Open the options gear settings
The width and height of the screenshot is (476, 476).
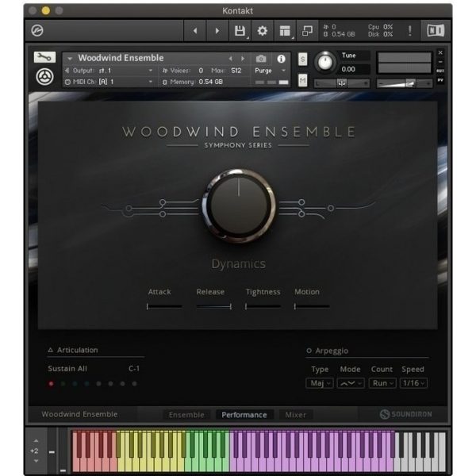(263, 31)
